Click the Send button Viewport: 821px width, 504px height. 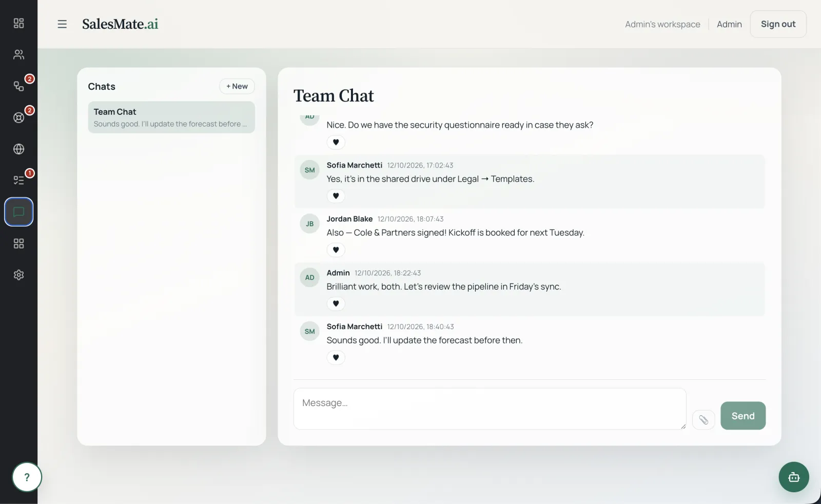click(x=743, y=416)
